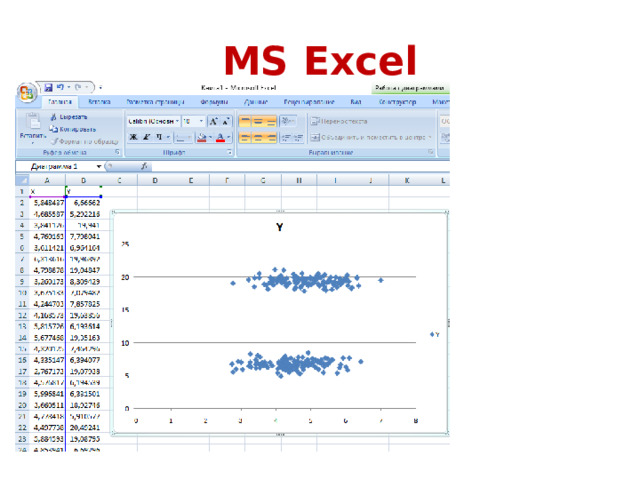Open the Вид tab

(x=356, y=102)
